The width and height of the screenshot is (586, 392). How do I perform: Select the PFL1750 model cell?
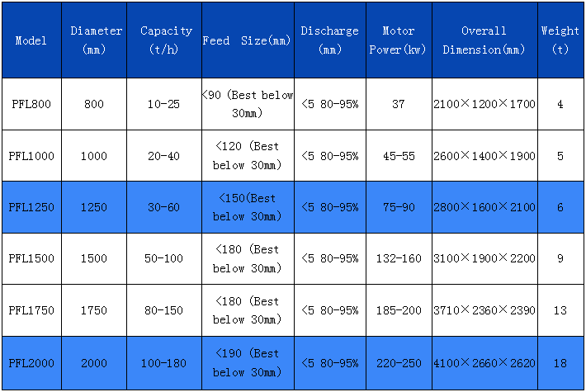click(31, 310)
